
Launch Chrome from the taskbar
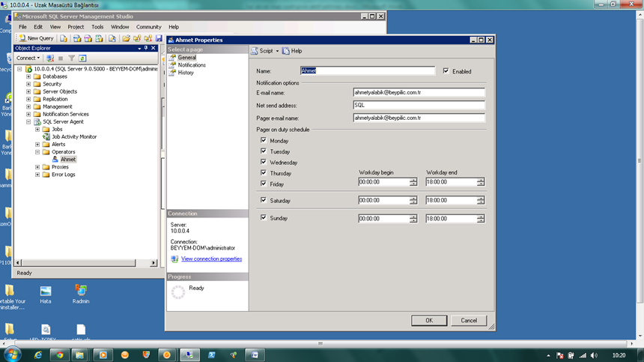click(58, 354)
